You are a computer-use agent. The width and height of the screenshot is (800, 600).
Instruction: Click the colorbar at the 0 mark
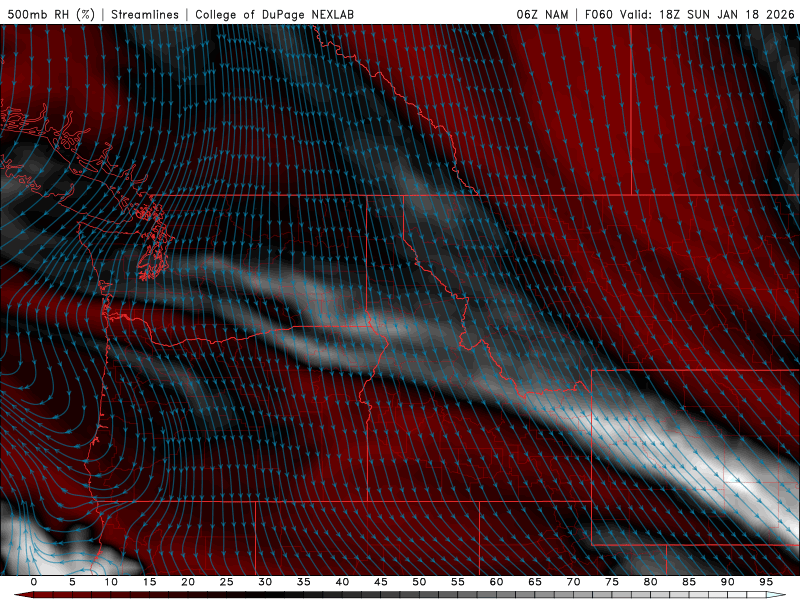point(34,595)
